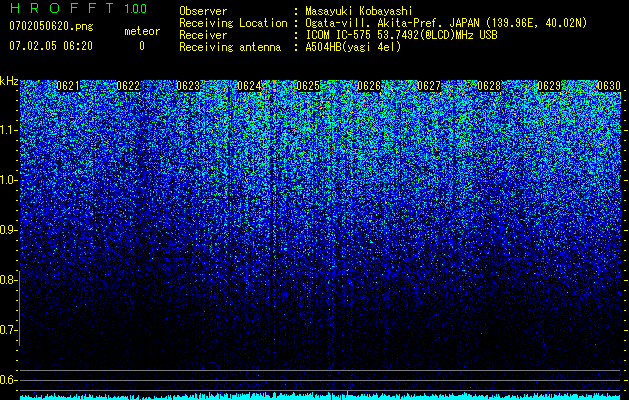This screenshot has width=629, height=400.
Task: Click the 0630 time marker
Action: click(609, 86)
